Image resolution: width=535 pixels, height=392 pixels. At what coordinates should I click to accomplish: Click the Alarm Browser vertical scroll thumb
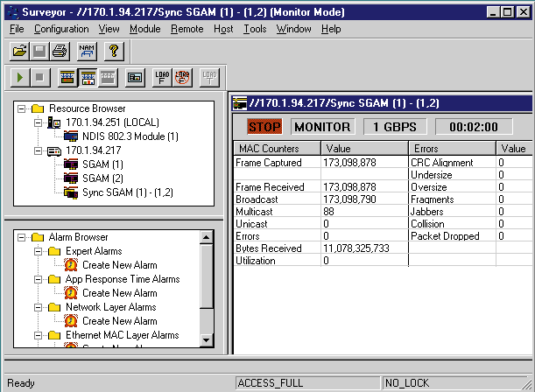tap(206, 276)
